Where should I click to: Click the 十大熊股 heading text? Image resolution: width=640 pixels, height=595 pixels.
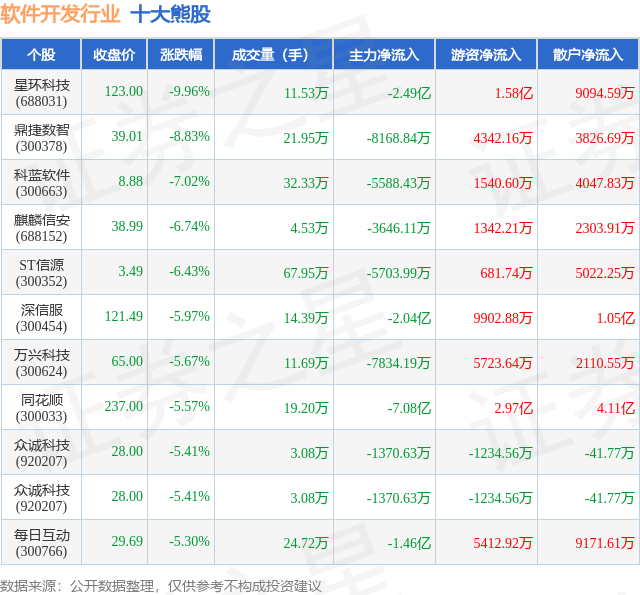point(171,14)
